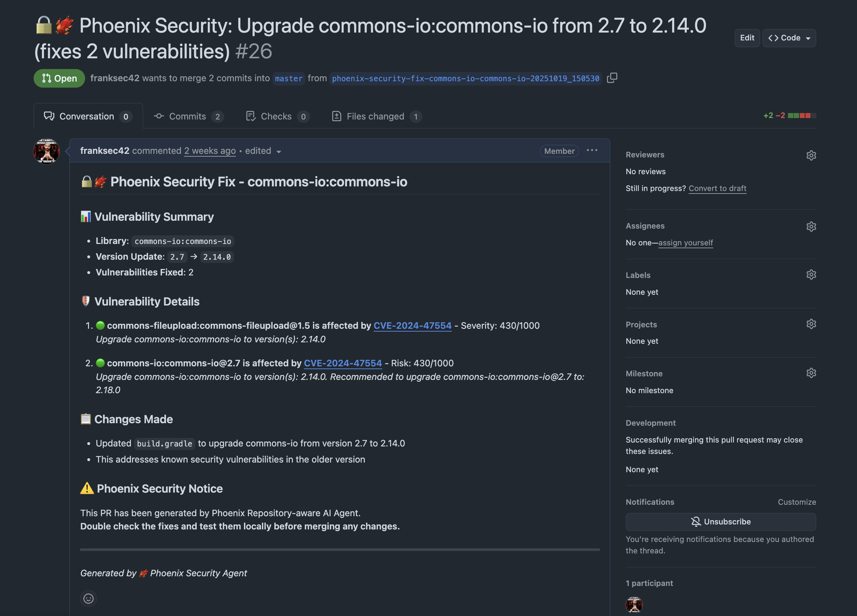Open Labels gear settings
The image size is (857, 616).
coord(811,275)
